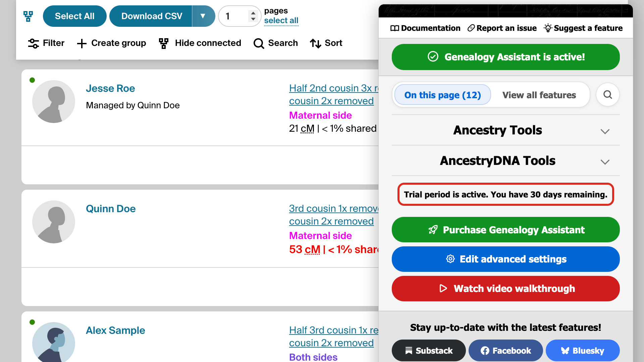This screenshot has height=362, width=644.
Task: Click the select all pages link
Action: tap(281, 20)
